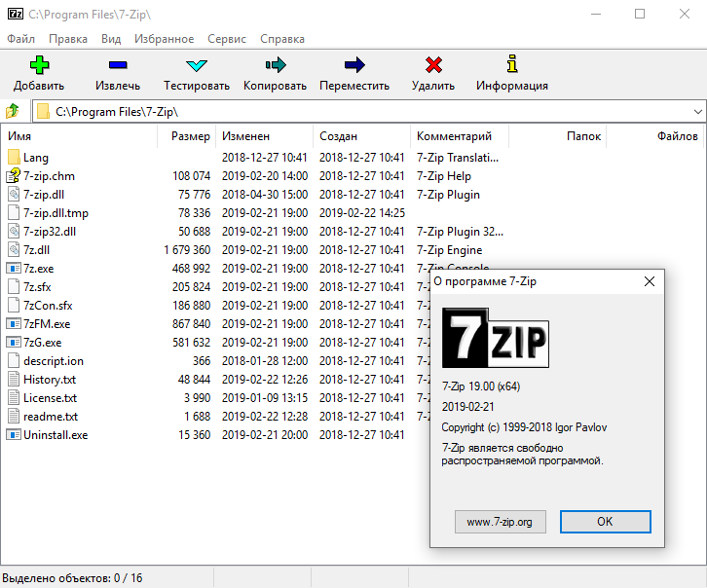Open the Избранное menu
This screenshot has width=707, height=588.
[165, 39]
